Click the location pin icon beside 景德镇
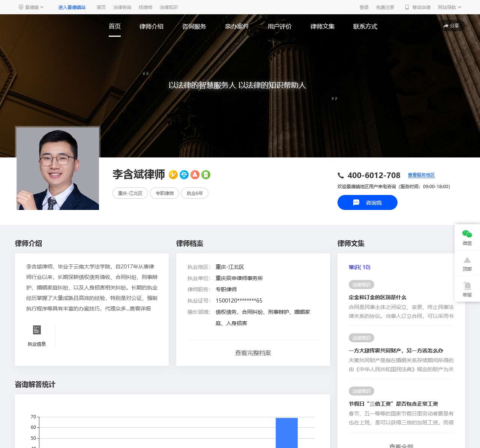Viewport: 480px width, 448px height. 21,7
